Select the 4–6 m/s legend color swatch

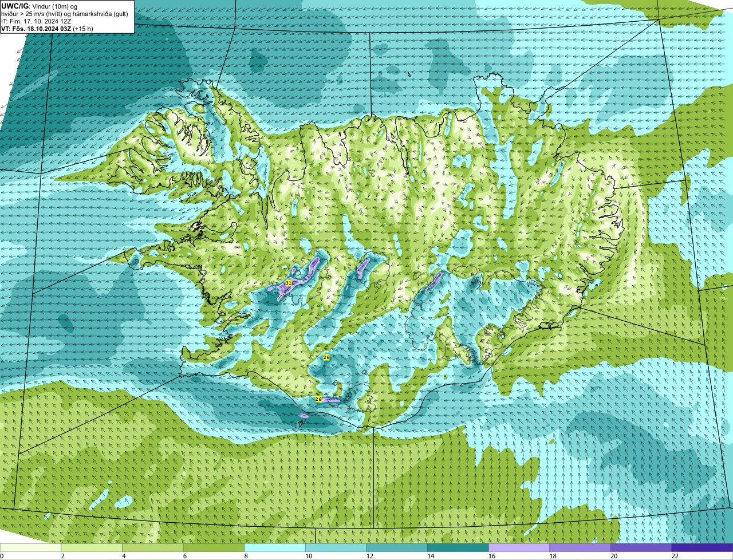(152, 547)
